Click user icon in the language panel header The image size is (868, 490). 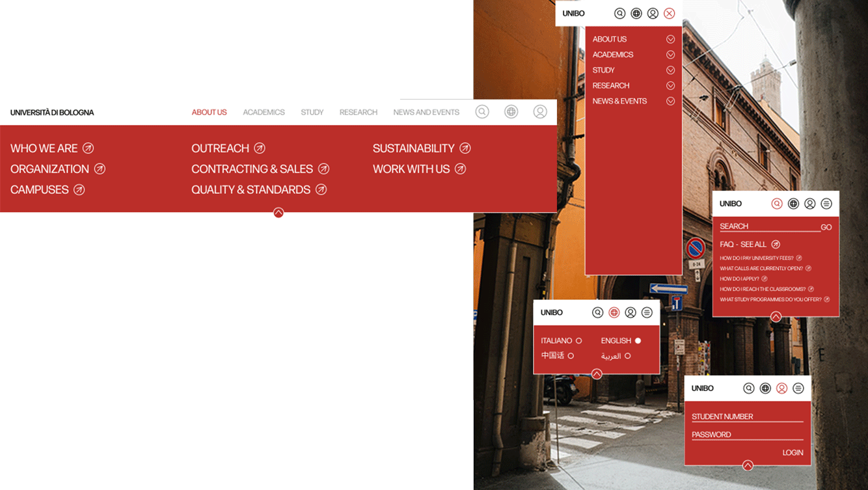pos(631,312)
